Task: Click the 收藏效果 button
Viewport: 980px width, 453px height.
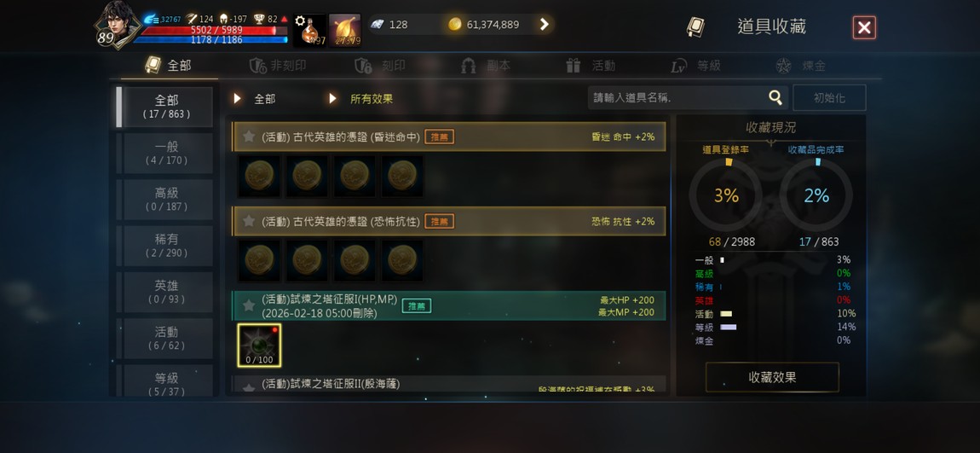Action: (772, 377)
